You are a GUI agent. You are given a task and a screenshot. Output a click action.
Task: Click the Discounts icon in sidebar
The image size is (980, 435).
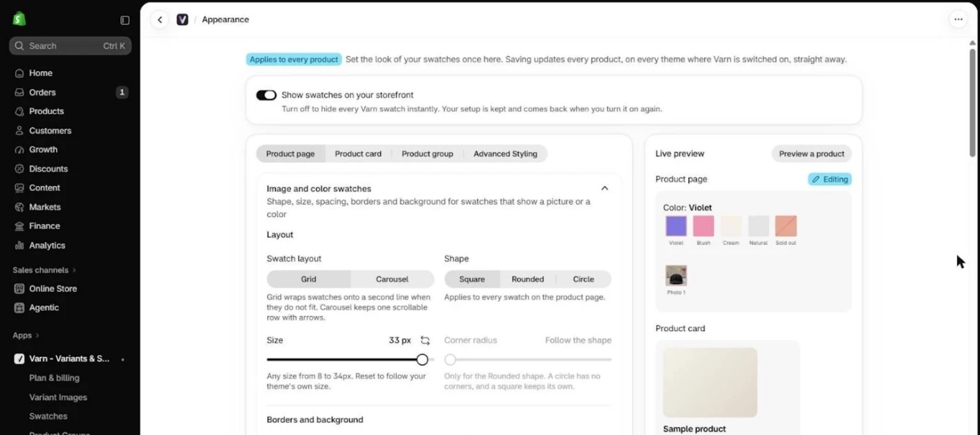point(19,169)
